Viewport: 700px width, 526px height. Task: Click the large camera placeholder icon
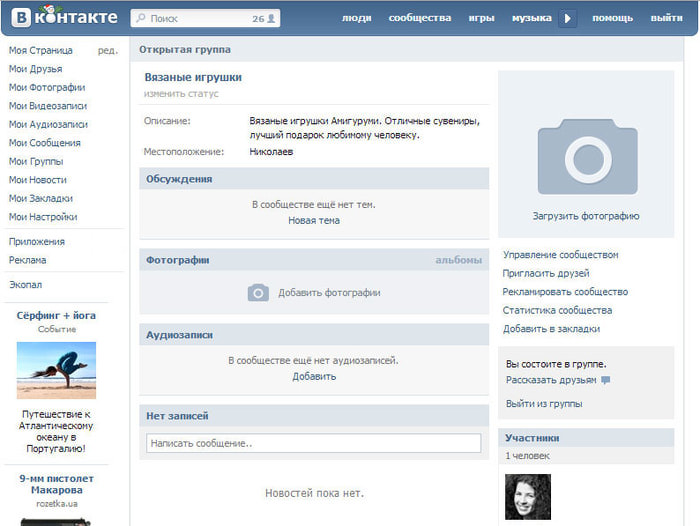click(586, 156)
